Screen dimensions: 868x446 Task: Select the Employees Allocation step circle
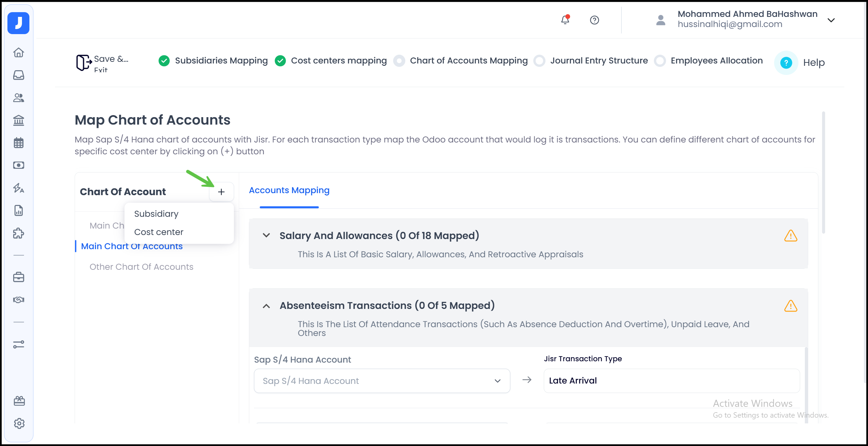[660, 61]
